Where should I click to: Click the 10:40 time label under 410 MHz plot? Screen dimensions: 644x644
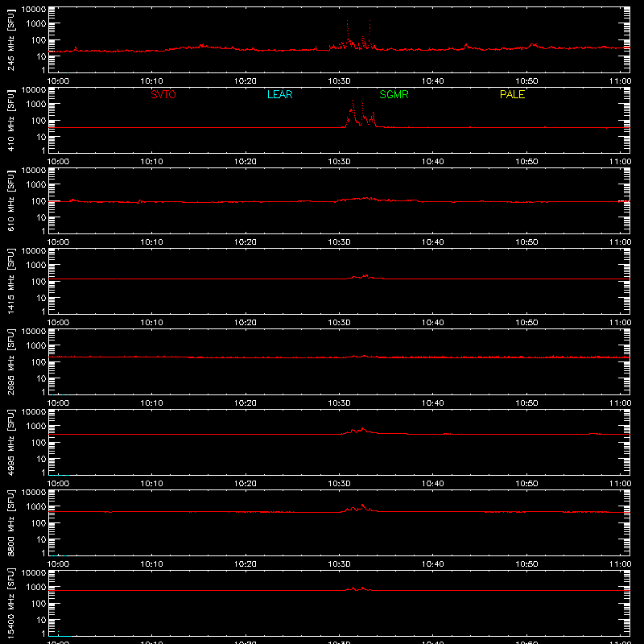(x=433, y=162)
